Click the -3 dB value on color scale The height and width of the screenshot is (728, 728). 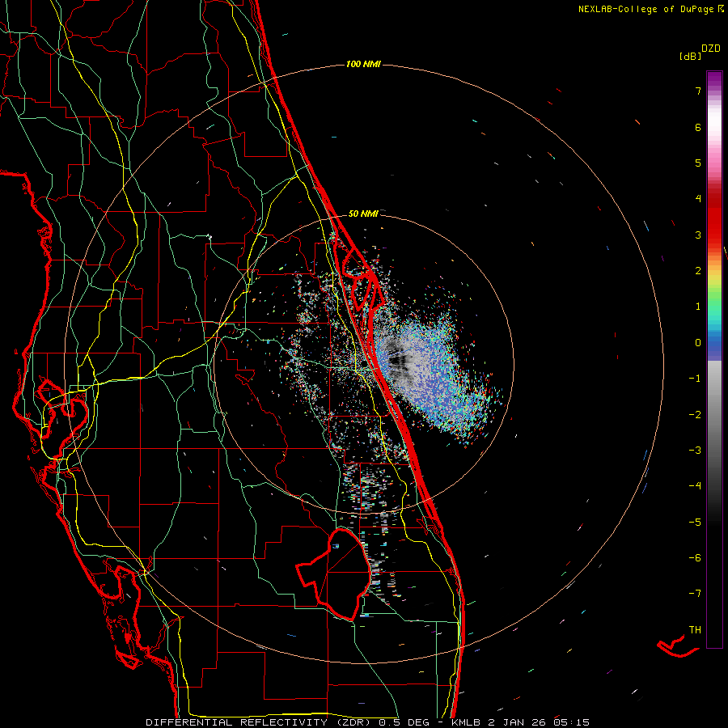tap(695, 451)
